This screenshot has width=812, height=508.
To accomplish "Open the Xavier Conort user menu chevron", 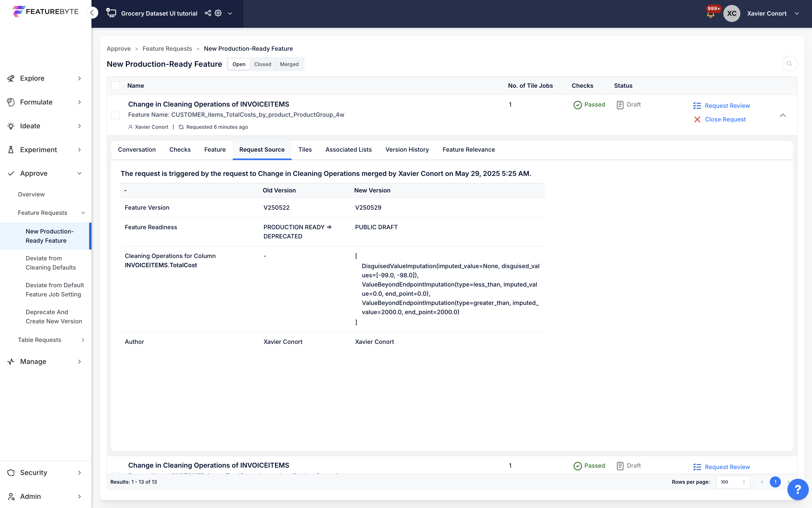I will (796, 13).
